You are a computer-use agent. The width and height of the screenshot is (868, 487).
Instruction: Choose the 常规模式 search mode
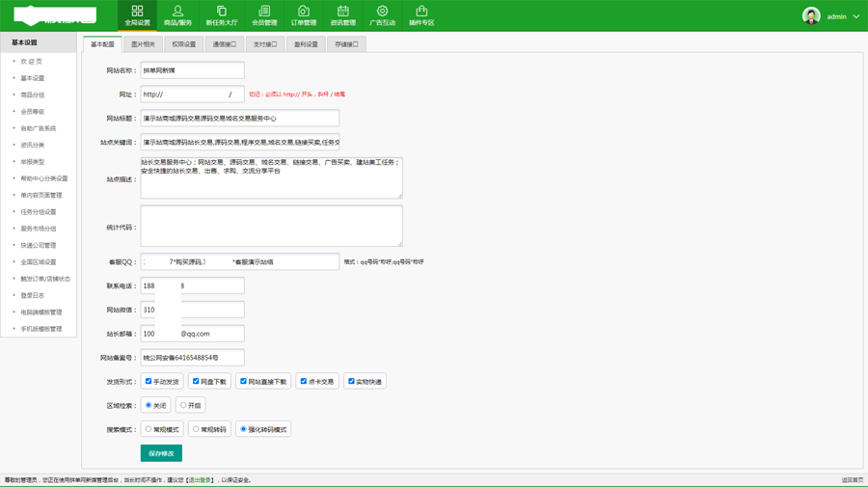(149, 429)
